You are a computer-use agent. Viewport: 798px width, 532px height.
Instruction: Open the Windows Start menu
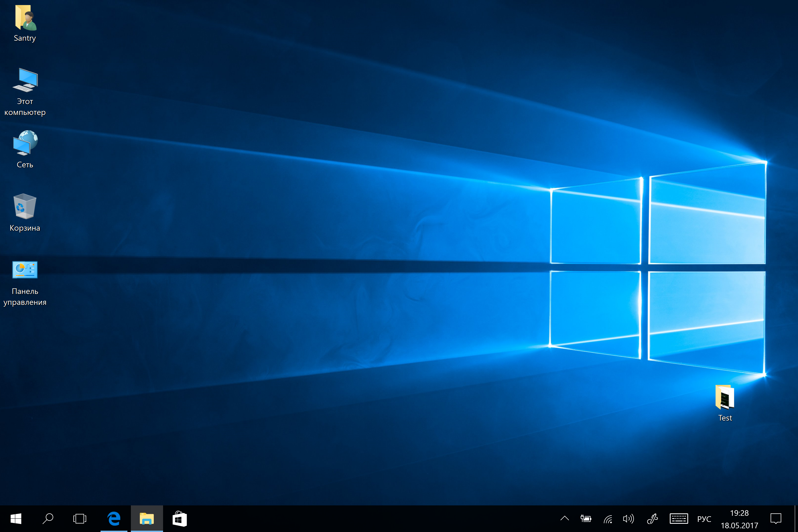tap(16, 519)
